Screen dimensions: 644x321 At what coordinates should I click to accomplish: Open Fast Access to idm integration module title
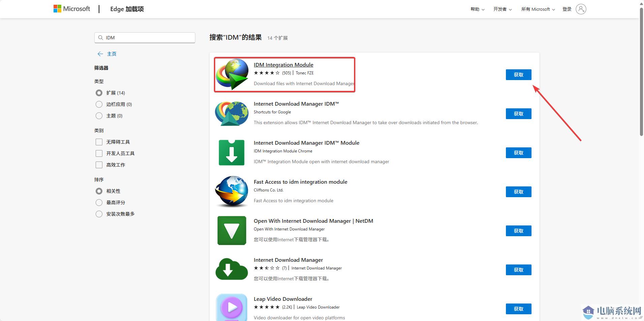pyautogui.click(x=300, y=182)
